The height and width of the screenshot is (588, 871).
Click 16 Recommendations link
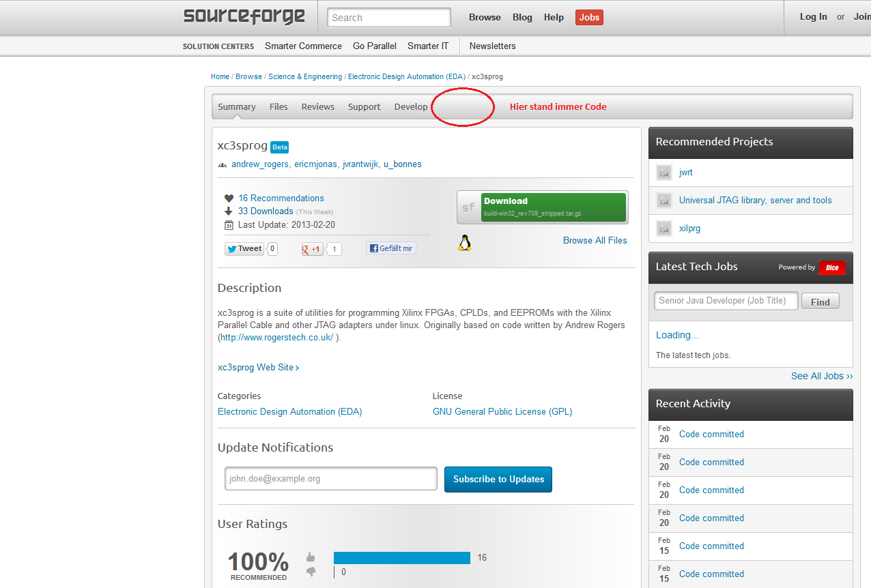[x=281, y=199]
